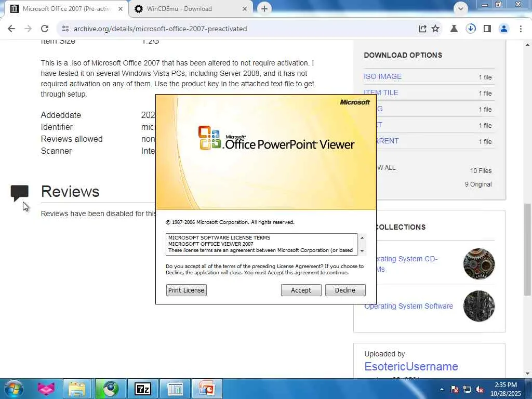Open the pink cat app in taskbar
Screen dimensions: 532x399
(x=46, y=389)
